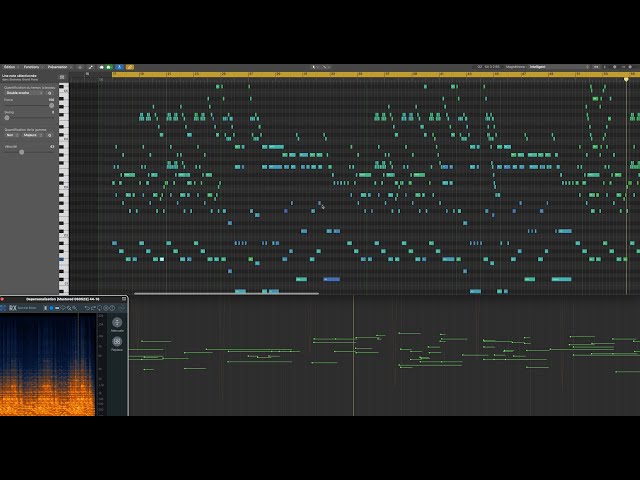Screen dimensions: 640x480
Task: Click the selected white note in bass row
Action: click(162, 259)
